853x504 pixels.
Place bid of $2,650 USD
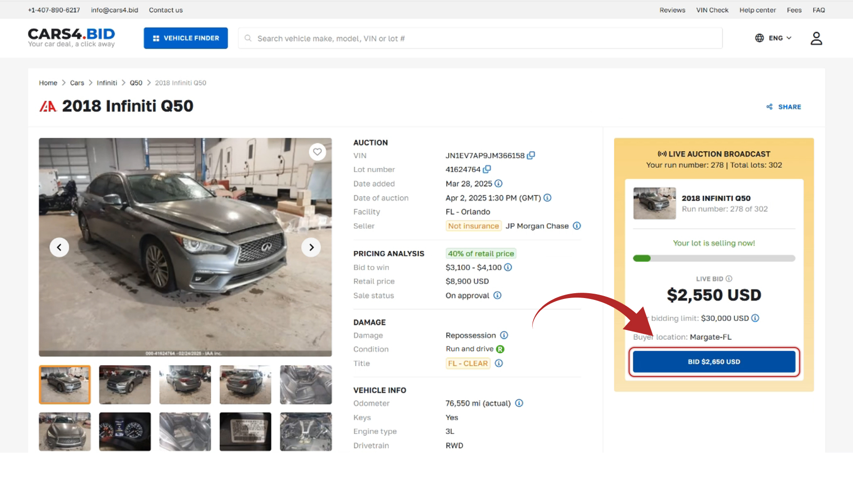click(x=714, y=362)
